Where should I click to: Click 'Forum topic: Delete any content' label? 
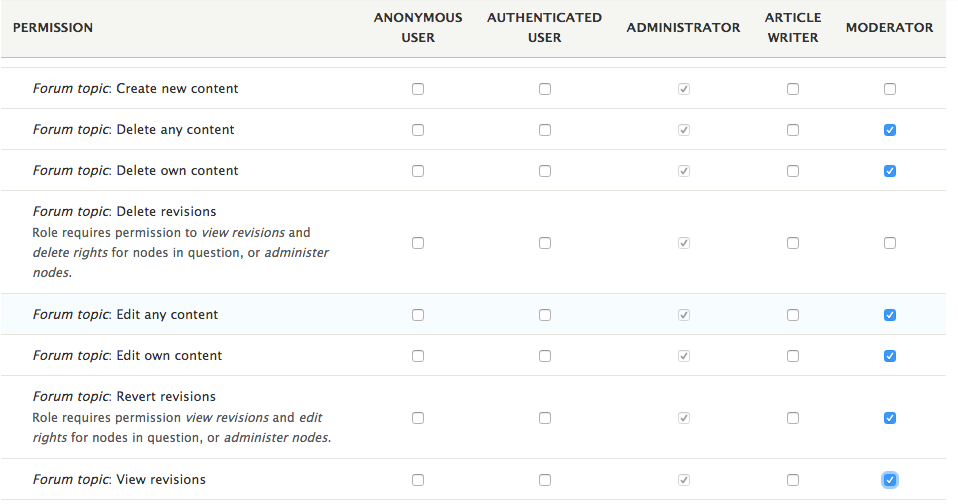coord(133,130)
